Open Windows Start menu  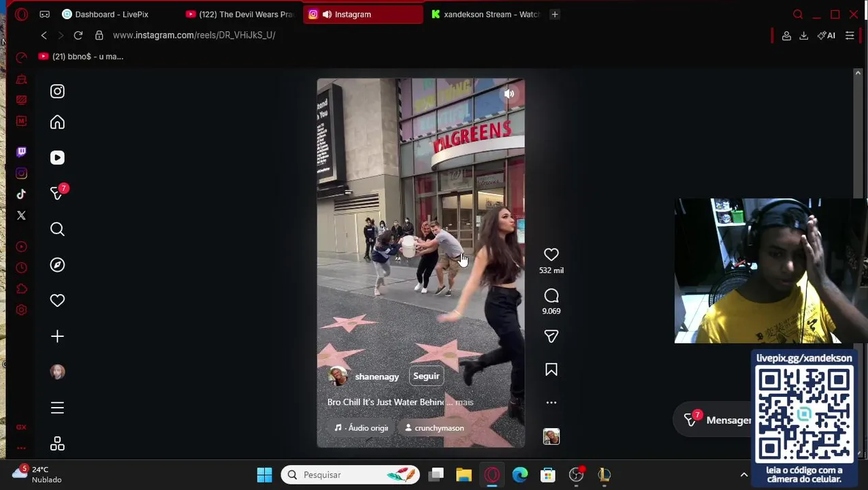[x=264, y=474]
